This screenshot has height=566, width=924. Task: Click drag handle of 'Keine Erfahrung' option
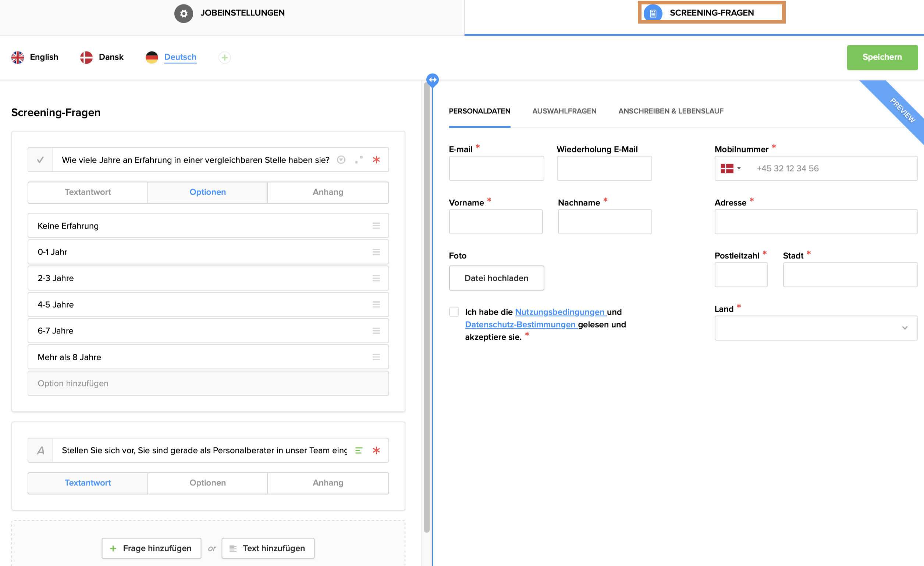[x=376, y=226]
